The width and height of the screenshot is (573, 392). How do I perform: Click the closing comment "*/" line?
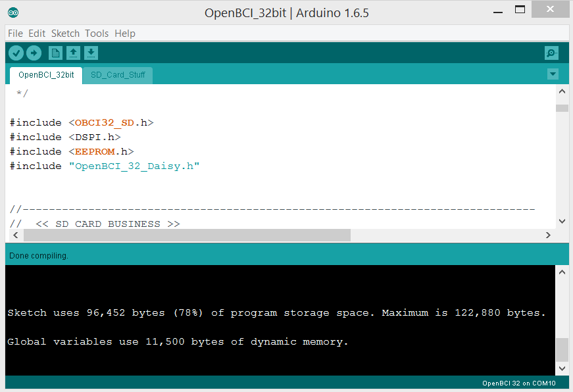[22, 93]
